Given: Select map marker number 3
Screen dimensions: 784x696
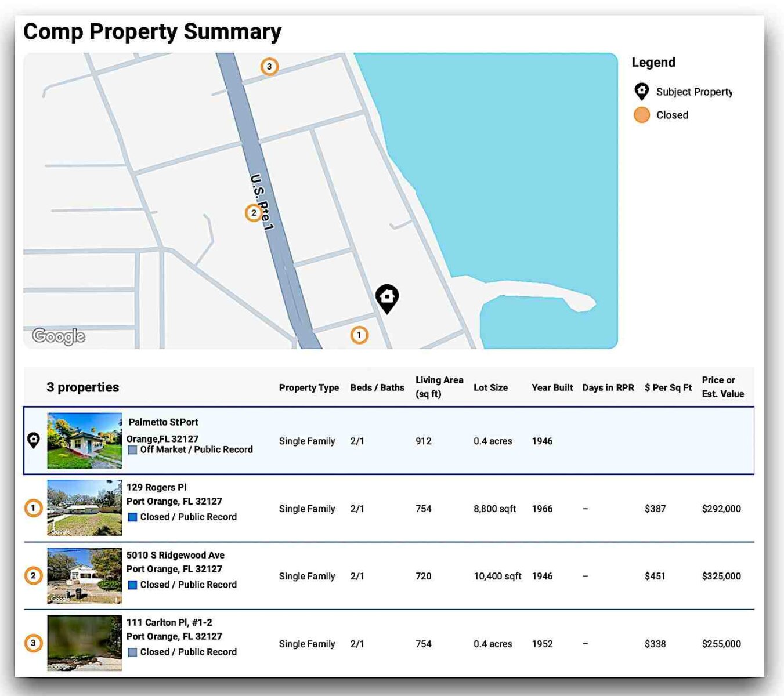Looking at the screenshot, I should tap(269, 67).
